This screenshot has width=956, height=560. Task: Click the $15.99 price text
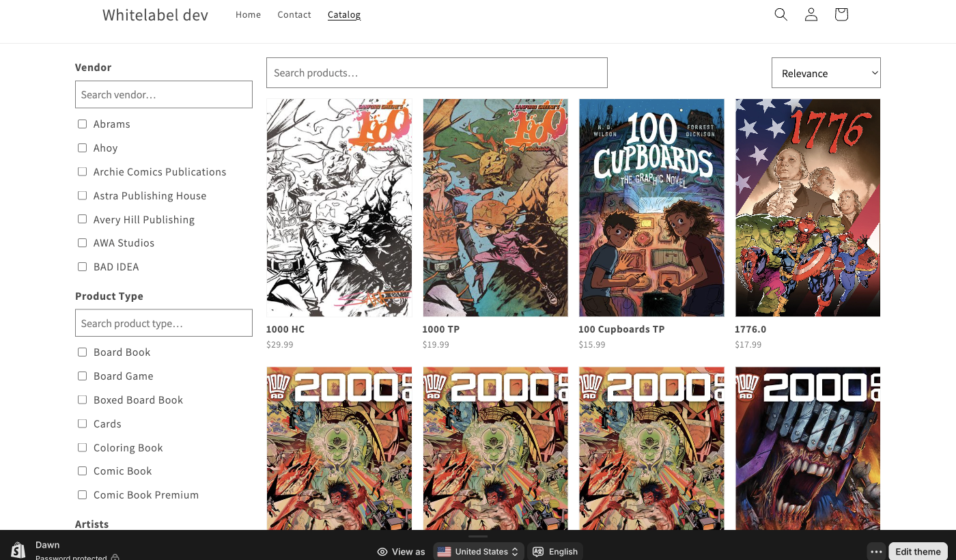[x=592, y=345]
